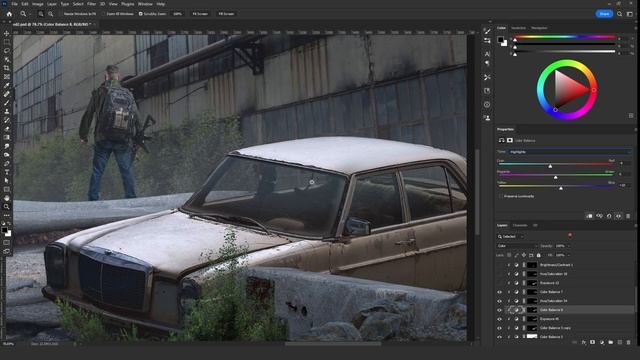The image size is (640, 360).
Task: Select the Brush tool
Action: [7, 102]
